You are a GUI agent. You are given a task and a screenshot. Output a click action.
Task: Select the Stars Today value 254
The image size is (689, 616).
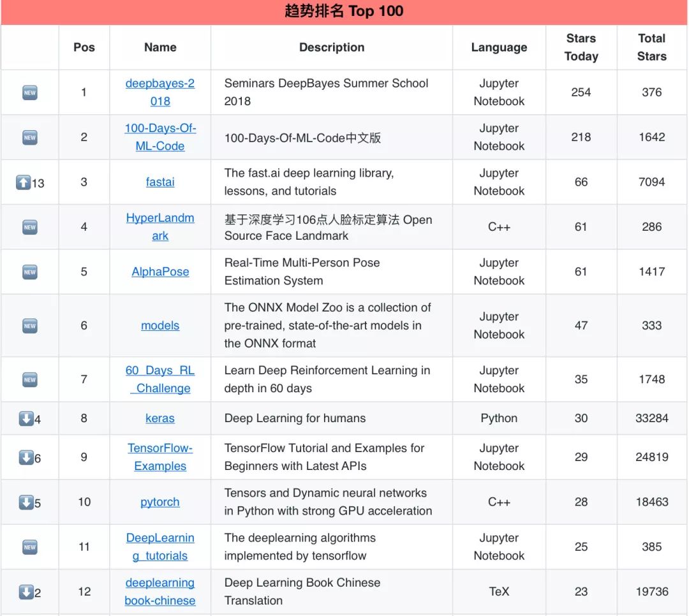click(x=581, y=92)
